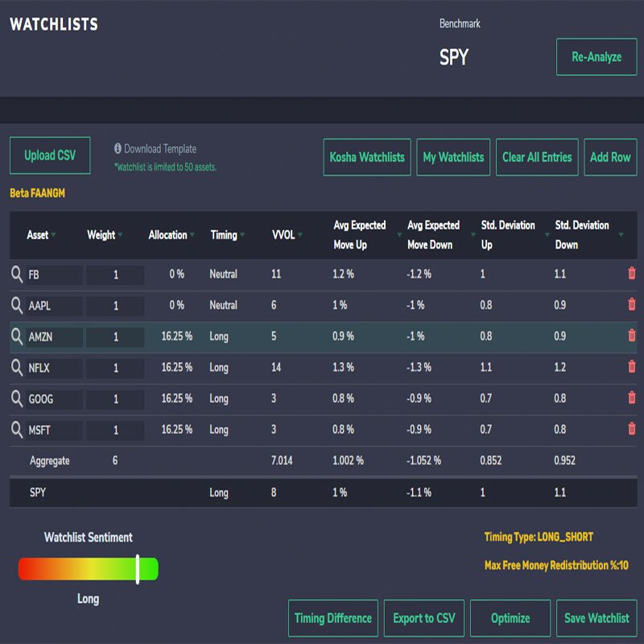Click the Watchlist Sentiment gradient bar
Viewport: 644px width, 644px height.
[x=89, y=569]
